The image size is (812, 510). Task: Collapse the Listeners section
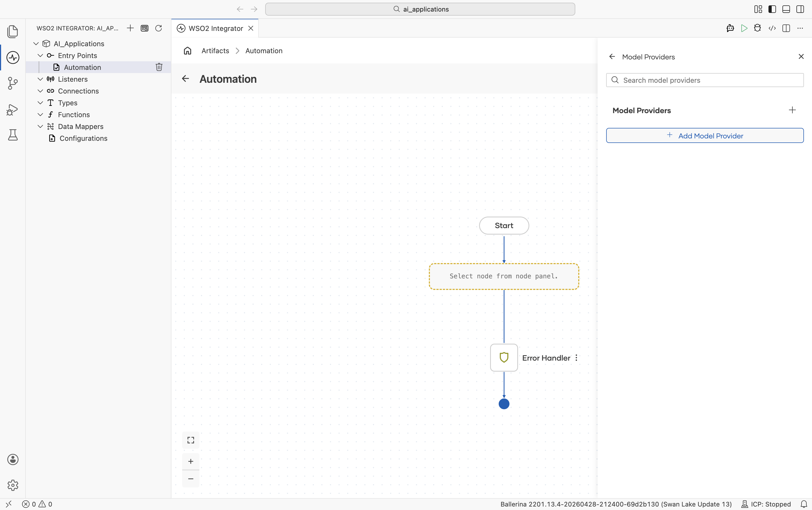[x=40, y=79]
